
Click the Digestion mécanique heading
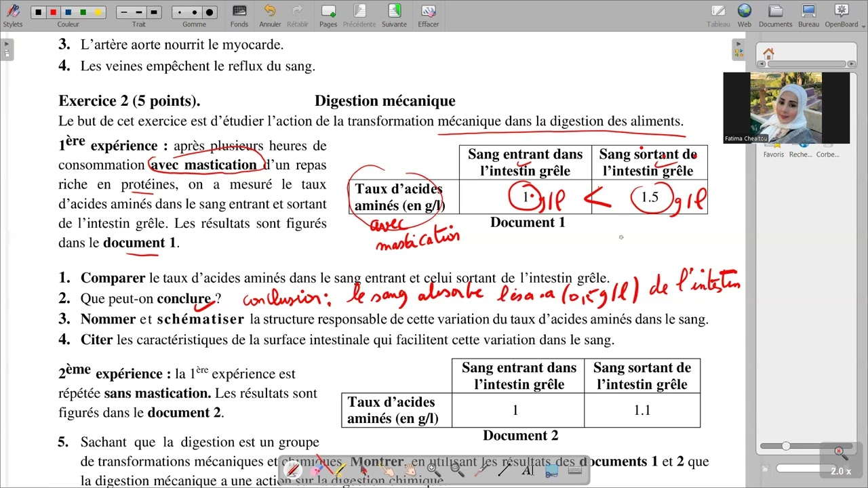[x=384, y=101]
